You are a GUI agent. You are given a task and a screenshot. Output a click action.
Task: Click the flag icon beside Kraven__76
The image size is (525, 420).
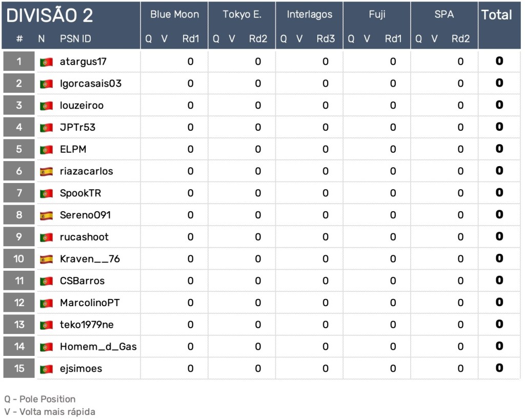coord(46,259)
